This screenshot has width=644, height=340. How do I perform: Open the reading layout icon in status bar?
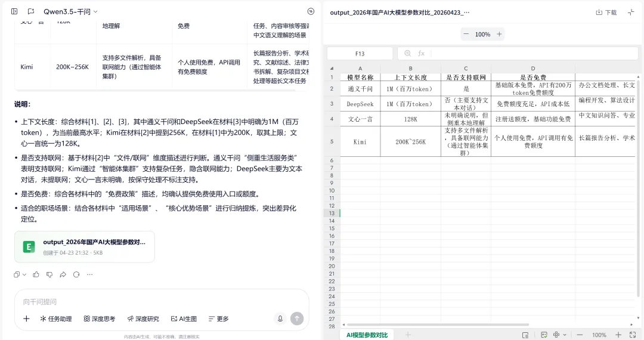(x=525, y=335)
